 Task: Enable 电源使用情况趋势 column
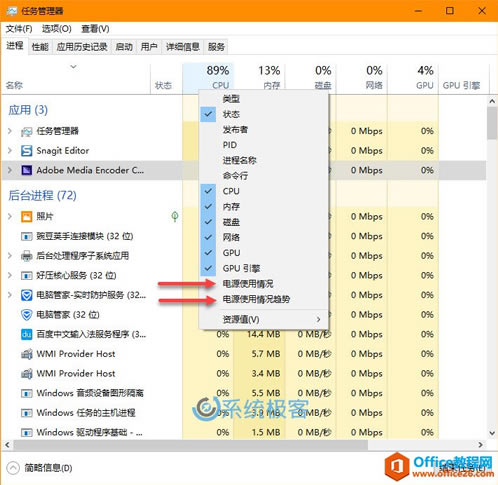tap(263, 299)
